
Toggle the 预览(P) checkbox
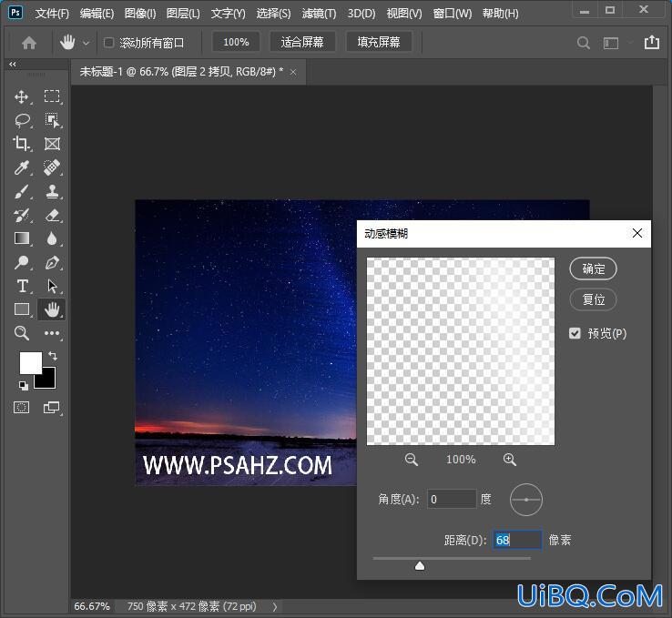[x=575, y=333]
